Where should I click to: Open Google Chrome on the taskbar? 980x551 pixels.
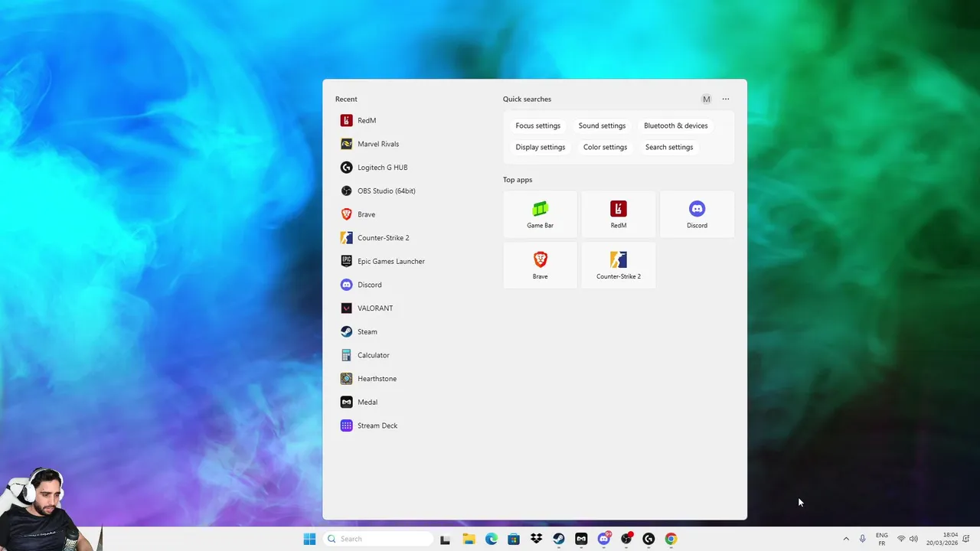coord(671,539)
